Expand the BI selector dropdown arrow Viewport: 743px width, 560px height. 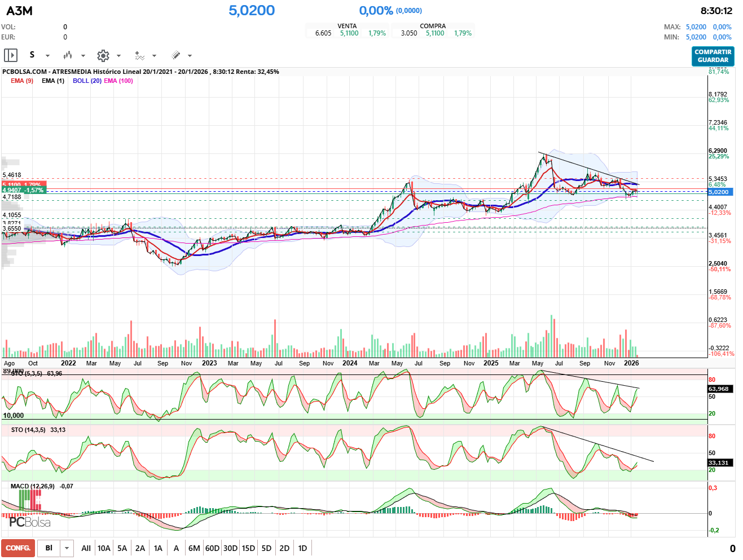(x=67, y=548)
